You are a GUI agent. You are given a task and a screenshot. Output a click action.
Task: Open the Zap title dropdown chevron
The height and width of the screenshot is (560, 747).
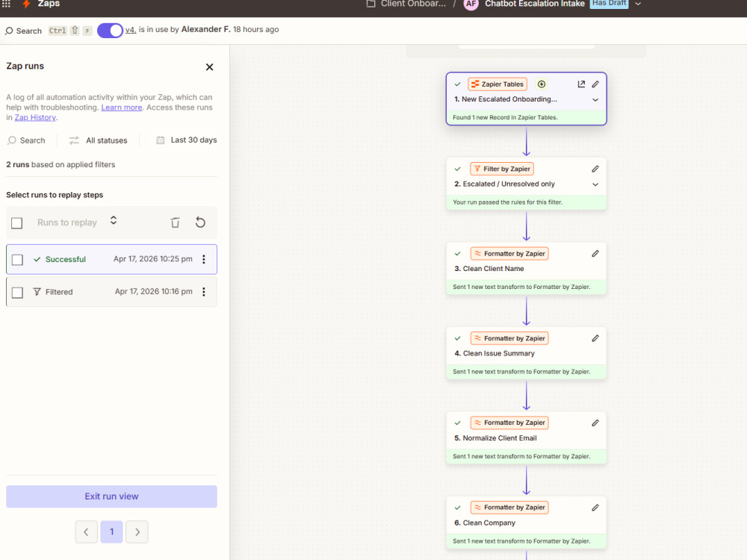(638, 4)
